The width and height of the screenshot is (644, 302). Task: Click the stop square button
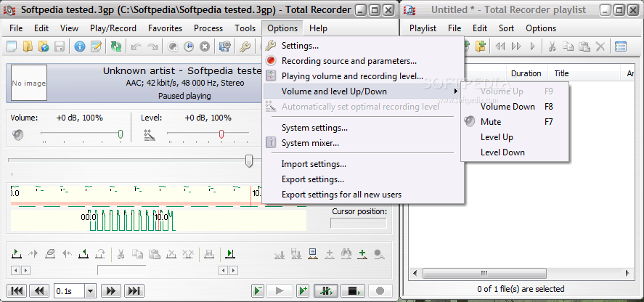(x=353, y=291)
